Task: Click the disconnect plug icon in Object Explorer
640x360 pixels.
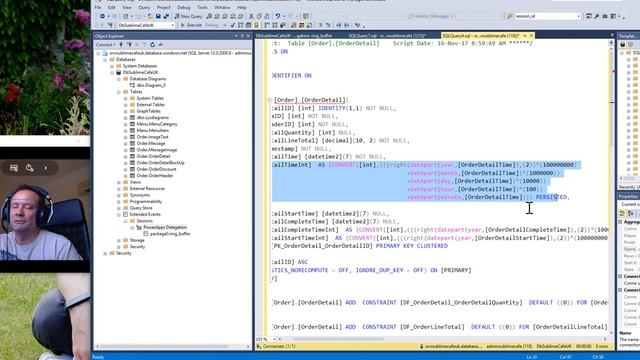Action: coord(129,44)
